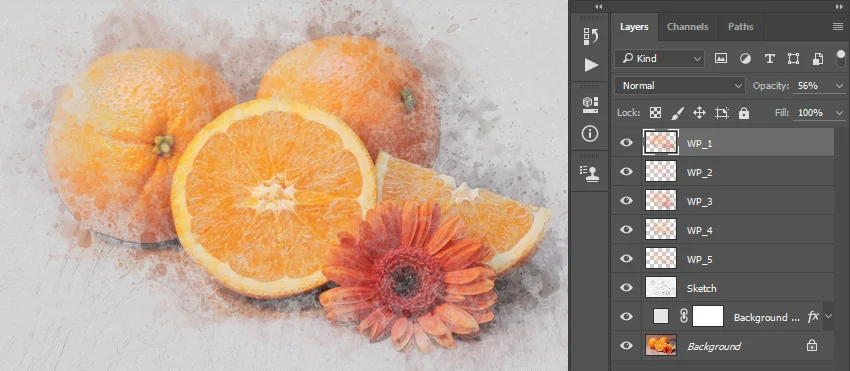Select the WP_5 layer thumbnail
This screenshot has height=371, width=850.
click(x=661, y=259)
